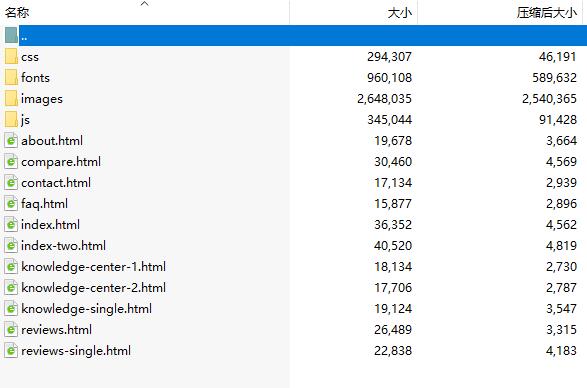Click the compressed size 589,632
Viewport: 587px width, 388px height.
pyautogui.click(x=554, y=78)
